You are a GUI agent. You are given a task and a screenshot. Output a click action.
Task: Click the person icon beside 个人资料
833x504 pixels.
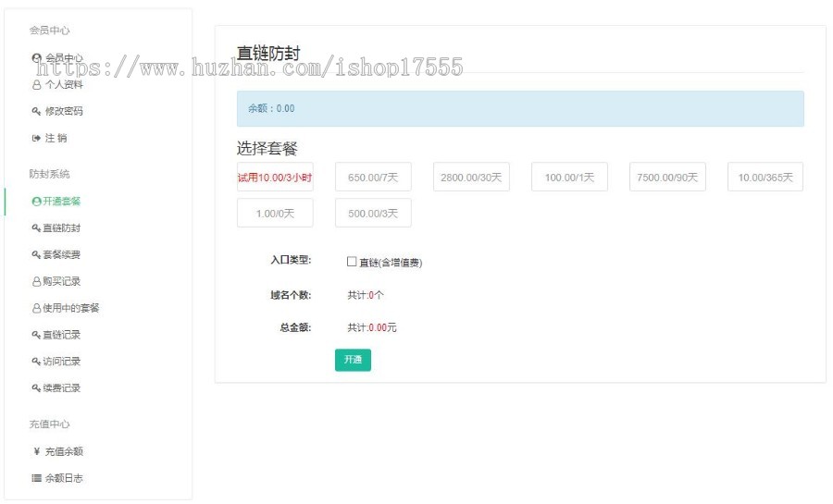(x=36, y=84)
